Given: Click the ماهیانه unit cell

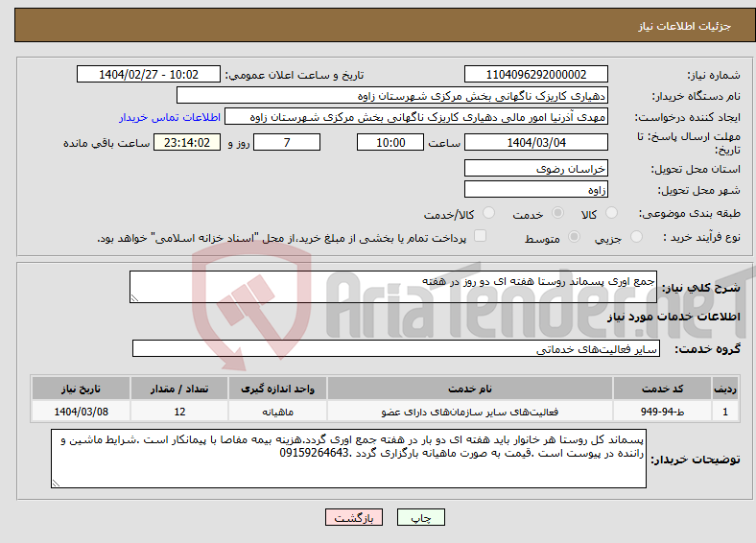Looking at the screenshot, I should 277,412.
